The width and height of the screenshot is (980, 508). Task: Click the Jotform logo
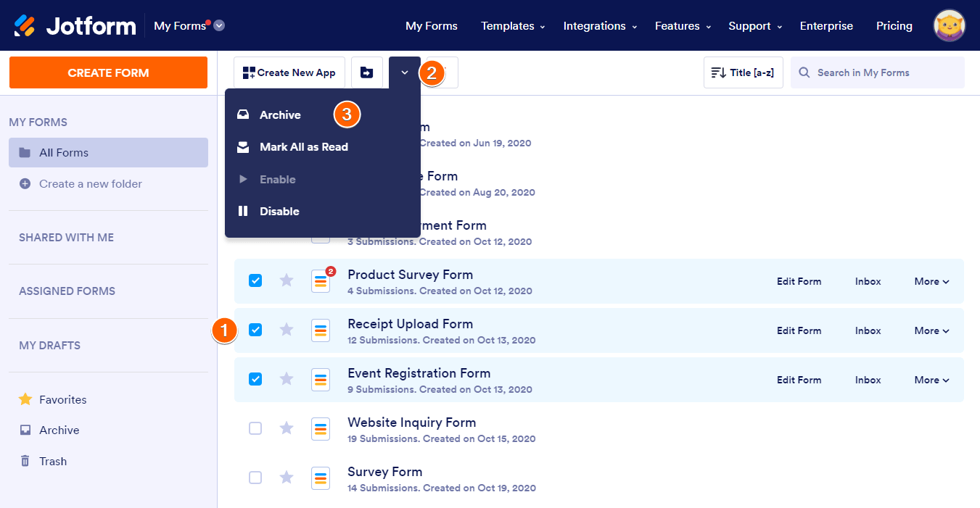tap(75, 26)
